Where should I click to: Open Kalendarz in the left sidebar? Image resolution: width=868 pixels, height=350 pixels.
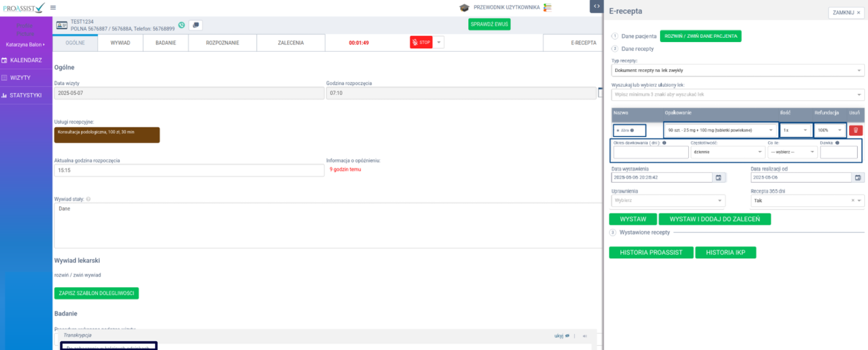click(x=26, y=60)
